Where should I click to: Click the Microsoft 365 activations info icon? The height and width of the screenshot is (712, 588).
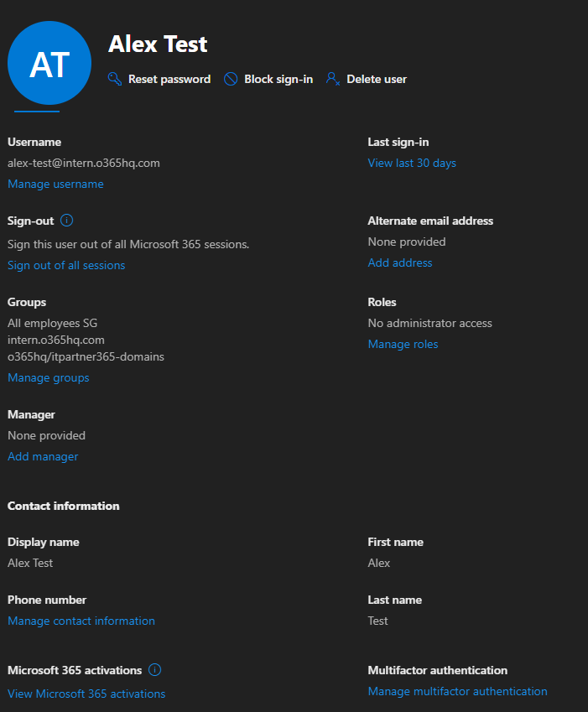pyautogui.click(x=154, y=670)
